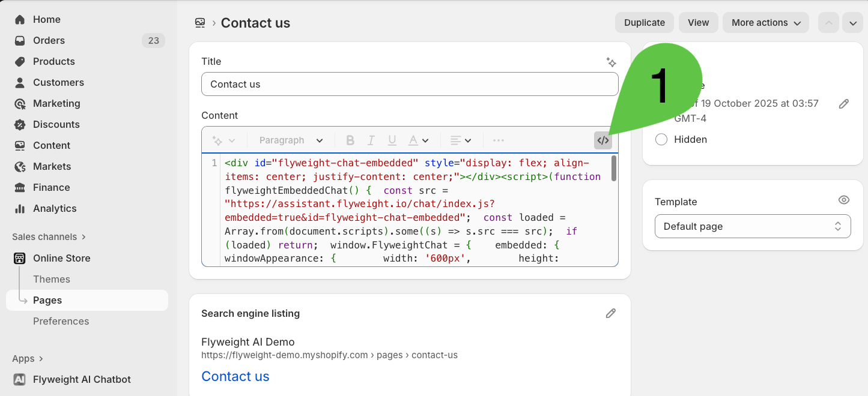Go to Themes under Online Store

pyautogui.click(x=52, y=279)
